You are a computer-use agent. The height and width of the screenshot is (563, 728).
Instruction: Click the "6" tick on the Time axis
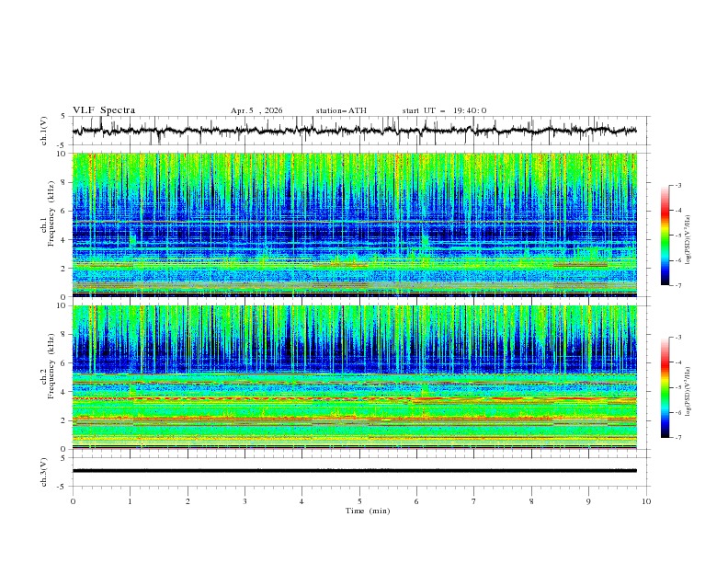tap(416, 501)
